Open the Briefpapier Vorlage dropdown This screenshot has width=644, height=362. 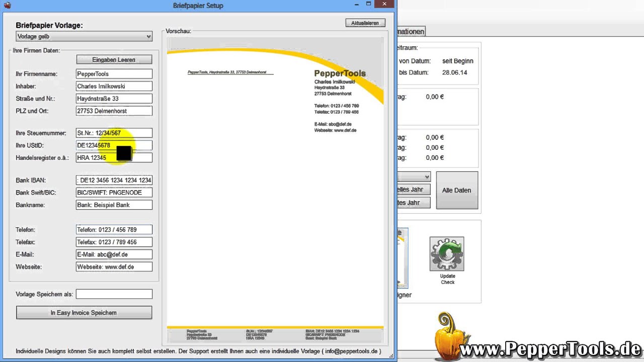tap(84, 37)
